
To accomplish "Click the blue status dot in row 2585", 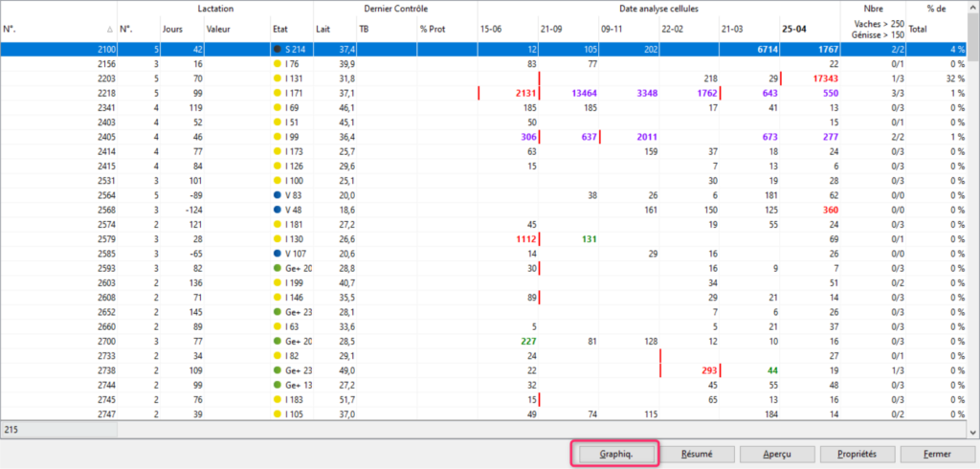I will pos(278,253).
